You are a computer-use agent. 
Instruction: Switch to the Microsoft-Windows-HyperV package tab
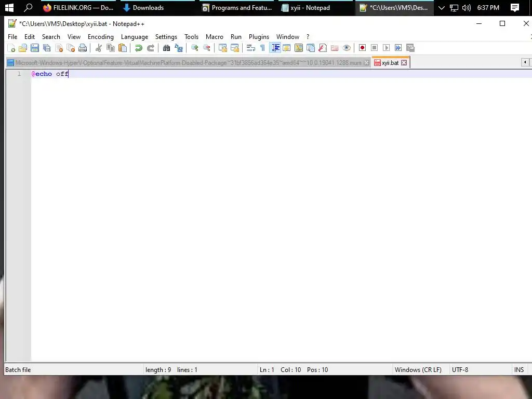(188, 63)
